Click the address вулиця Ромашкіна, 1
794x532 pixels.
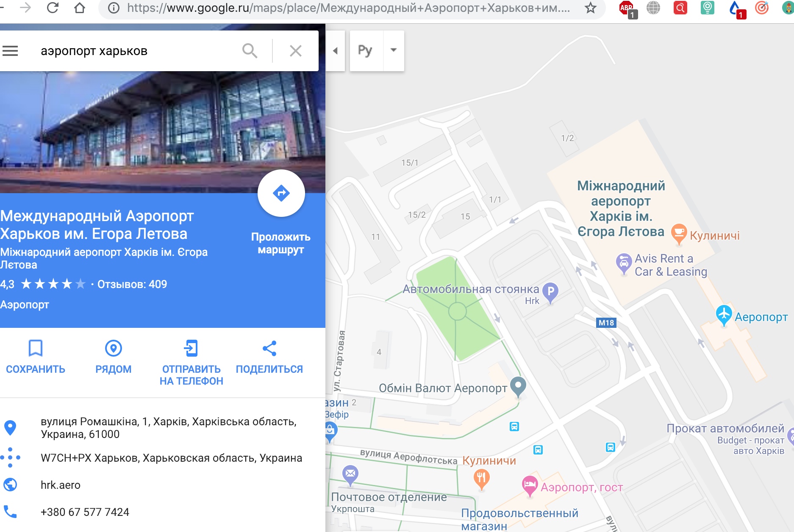tap(169, 428)
